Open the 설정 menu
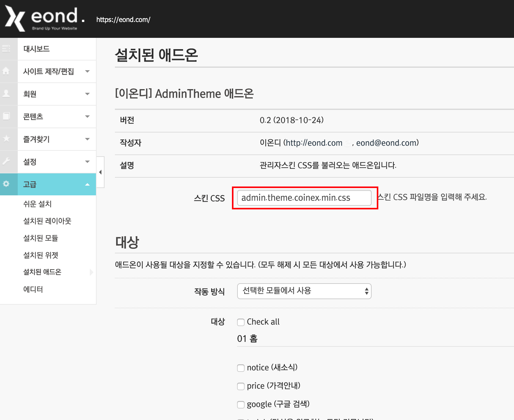This screenshot has width=514, height=420. [x=30, y=162]
